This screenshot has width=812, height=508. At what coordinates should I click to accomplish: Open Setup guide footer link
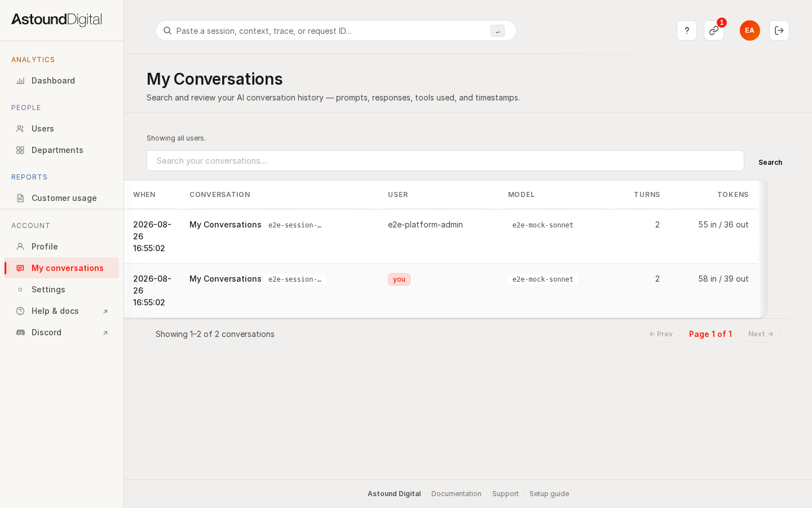[x=549, y=494]
